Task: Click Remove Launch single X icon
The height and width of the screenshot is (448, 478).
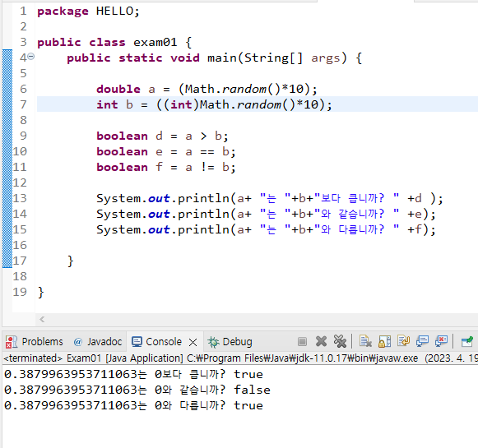Action: click(321, 341)
